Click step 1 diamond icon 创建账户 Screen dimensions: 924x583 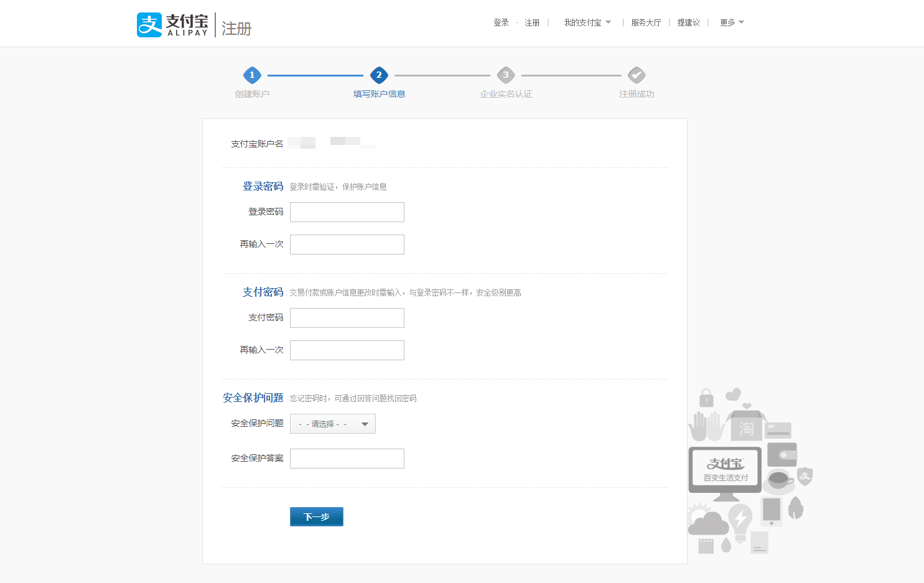coord(252,75)
